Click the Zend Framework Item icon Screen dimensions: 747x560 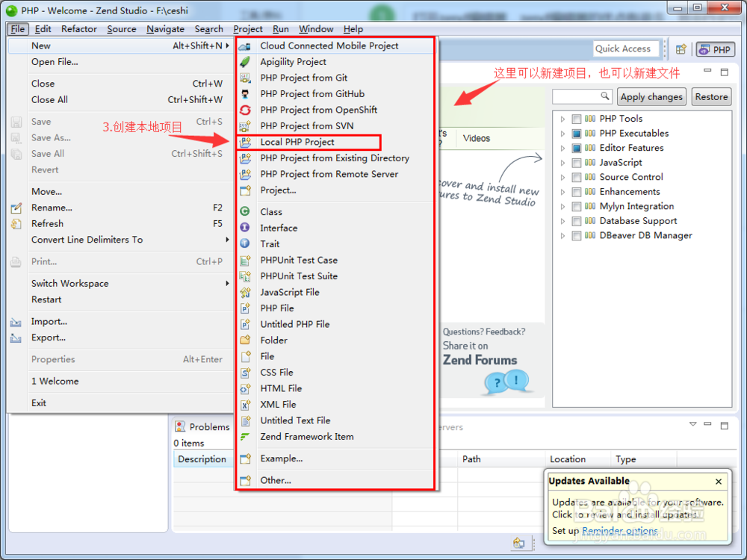[245, 437]
